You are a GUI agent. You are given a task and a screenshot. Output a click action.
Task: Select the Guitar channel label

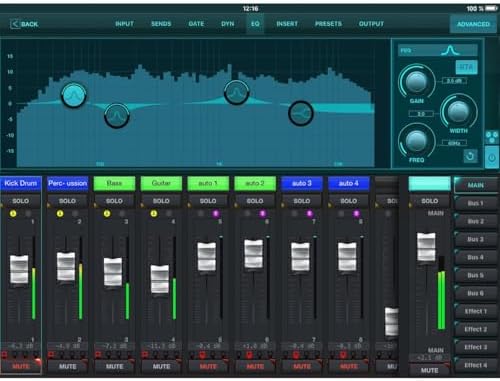(x=161, y=183)
